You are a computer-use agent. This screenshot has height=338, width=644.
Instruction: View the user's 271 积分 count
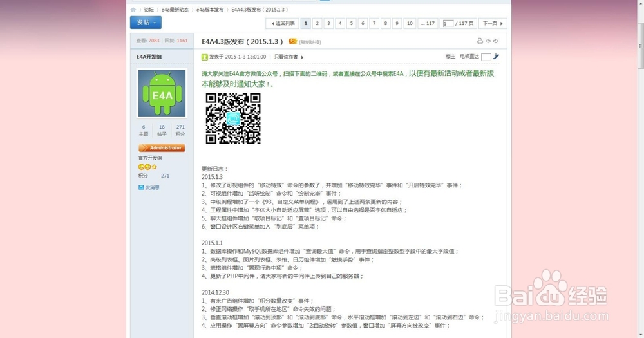pyautogui.click(x=180, y=130)
